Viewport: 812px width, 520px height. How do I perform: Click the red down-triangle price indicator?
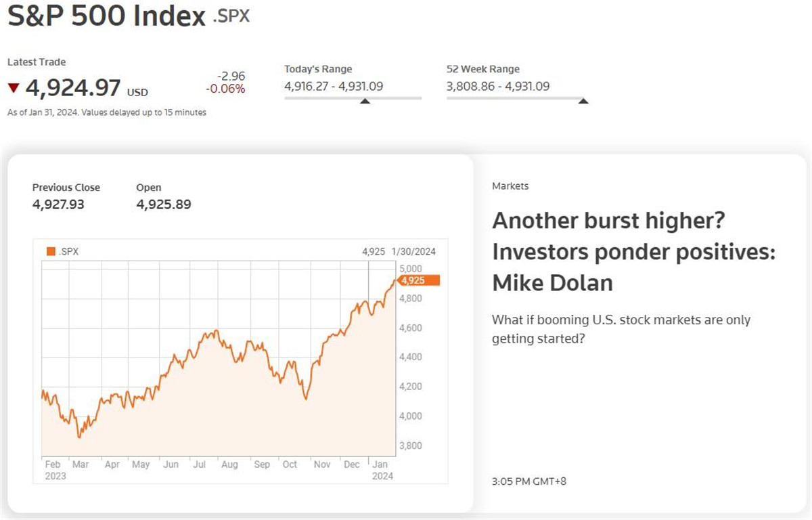[14, 87]
